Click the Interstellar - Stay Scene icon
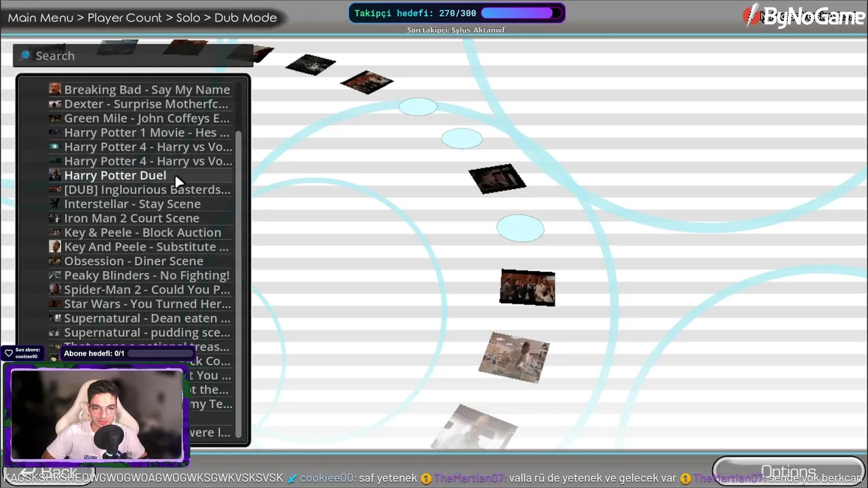This screenshot has height=488, width=868. (x=55, y=203)
